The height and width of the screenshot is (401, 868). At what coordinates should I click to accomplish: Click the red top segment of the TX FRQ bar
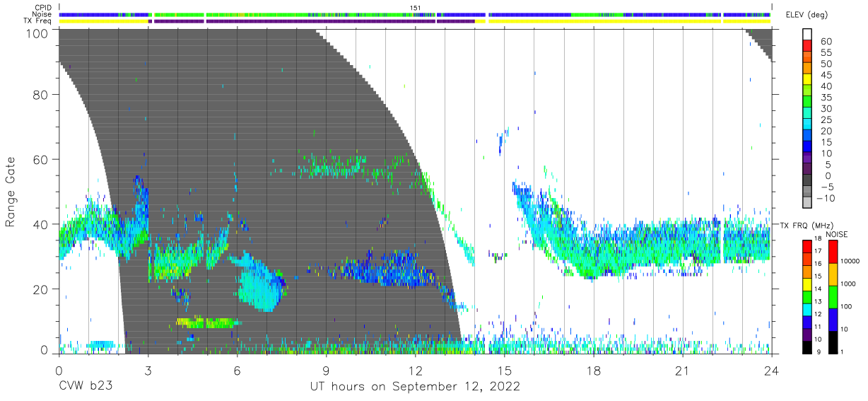(807, 246)
